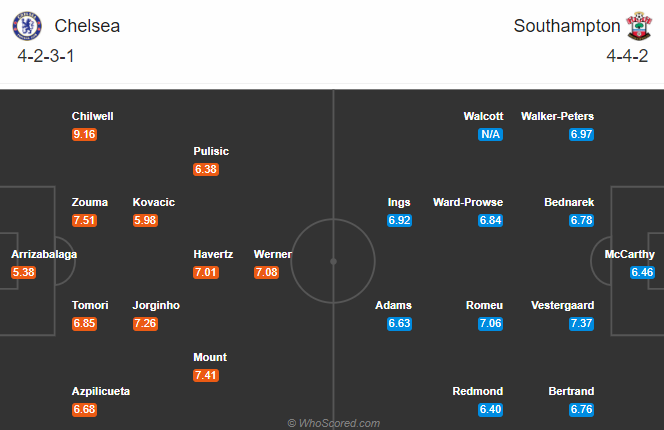Click Werner's 7.08 rating badge
This screenshot has height=430, width=664.
pyautogui.click(x=266, y=272)
